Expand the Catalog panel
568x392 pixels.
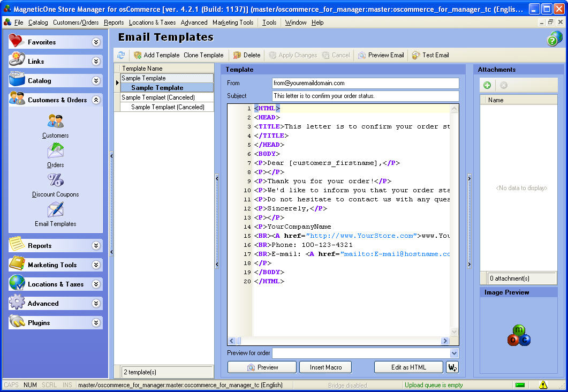[x=96, y=80]
